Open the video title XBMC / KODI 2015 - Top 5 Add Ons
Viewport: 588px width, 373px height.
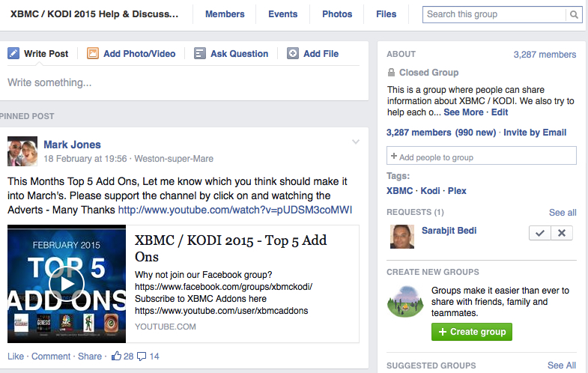tap(231, 248)
